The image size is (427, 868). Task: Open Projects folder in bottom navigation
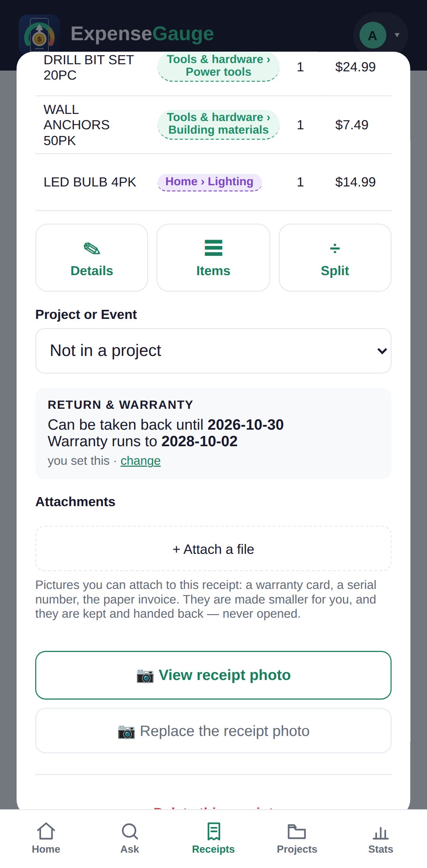tap(297, 838)
